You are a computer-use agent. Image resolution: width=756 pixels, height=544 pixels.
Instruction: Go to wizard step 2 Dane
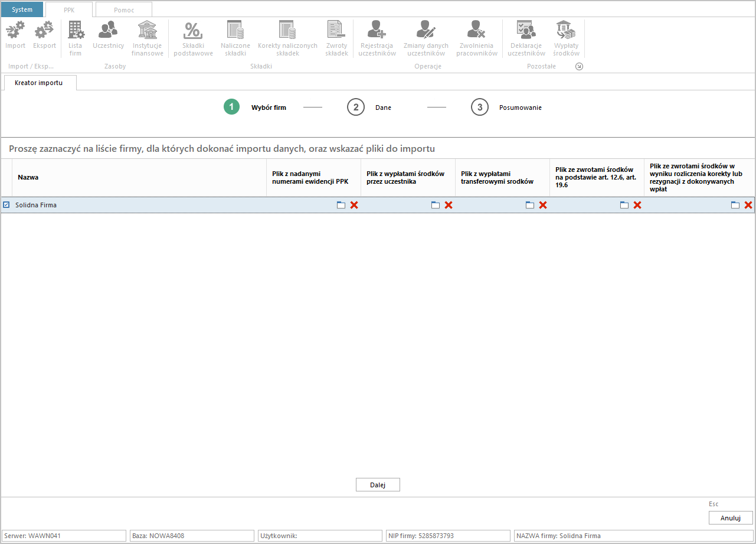[356, 108]
